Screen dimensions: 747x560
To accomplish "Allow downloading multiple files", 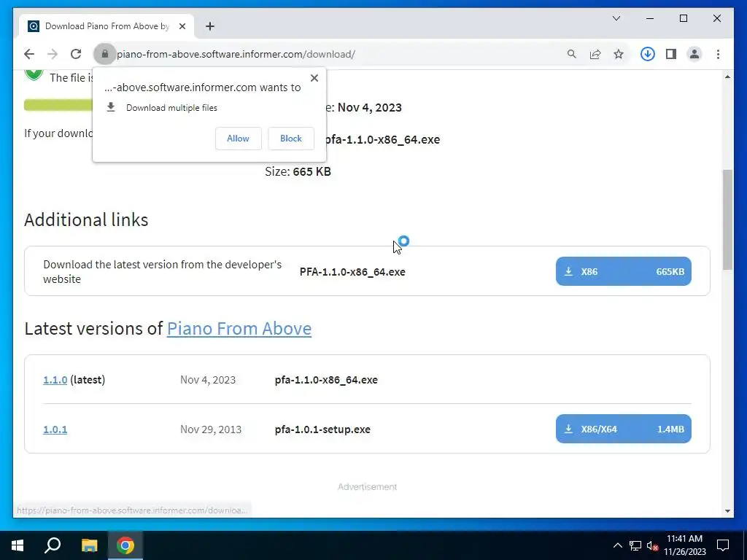I will (x=239, y=139).
